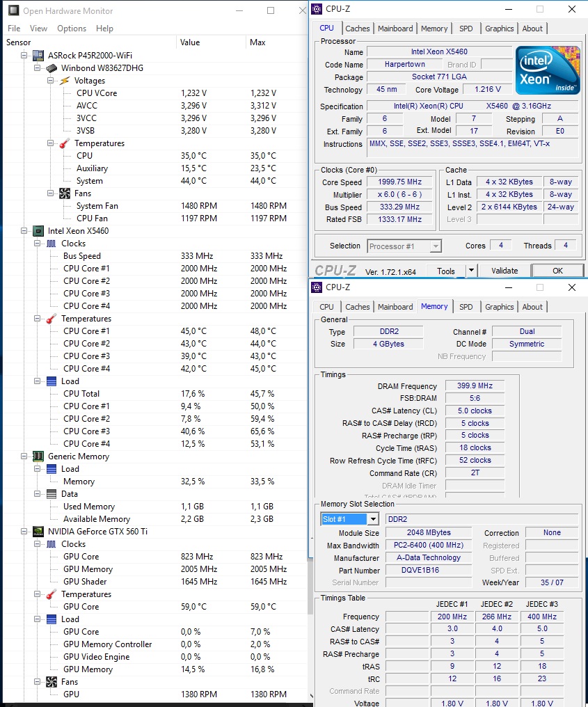Select the Bus Speed row
588x707 pixels.
(155, 256)
